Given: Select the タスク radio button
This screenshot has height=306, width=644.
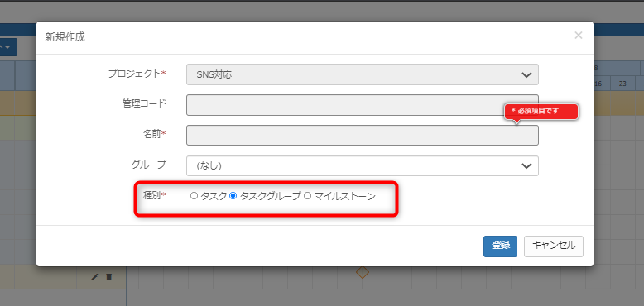Looking at the screenshot, I should point(194,196).
